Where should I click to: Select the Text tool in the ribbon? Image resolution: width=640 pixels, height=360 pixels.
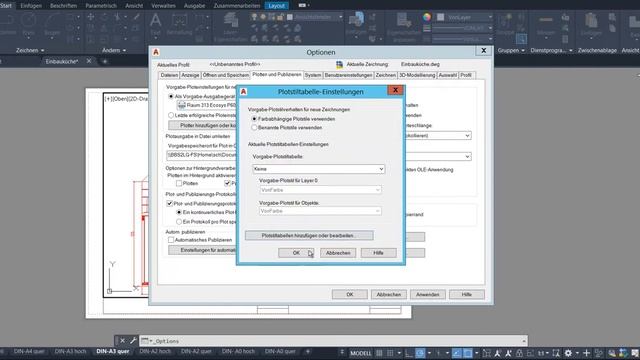[155, 24]
